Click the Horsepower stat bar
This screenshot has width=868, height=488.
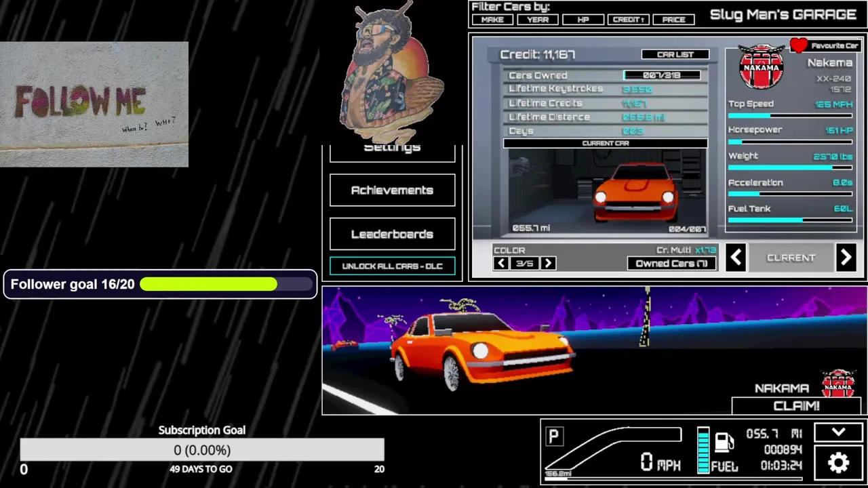click(x=790, y=142)
